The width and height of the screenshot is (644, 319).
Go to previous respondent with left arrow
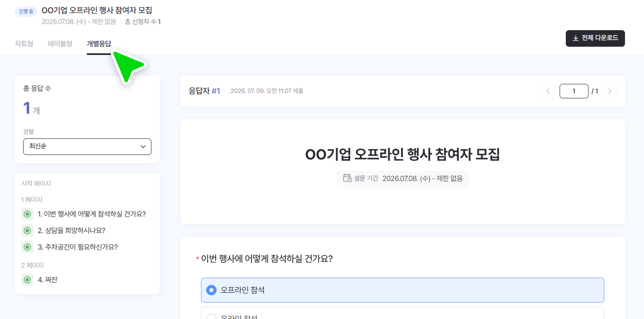(x=548, y=91)
